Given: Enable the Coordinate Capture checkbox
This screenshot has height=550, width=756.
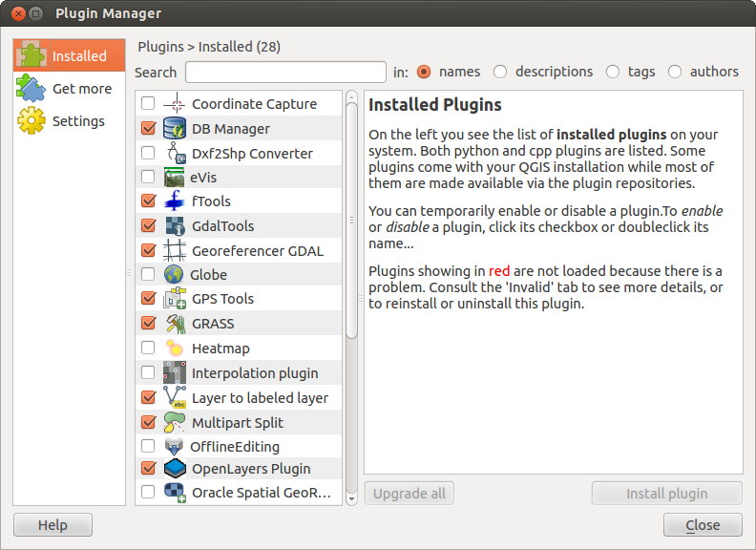Looking at the screenshot, I should click(x=148, y=103).
